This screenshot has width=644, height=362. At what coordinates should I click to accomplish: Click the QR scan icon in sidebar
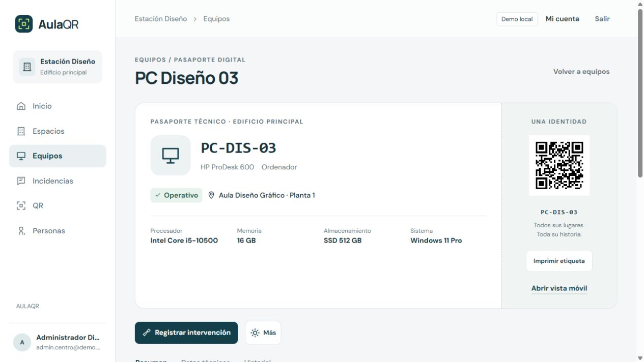[21, 206]
